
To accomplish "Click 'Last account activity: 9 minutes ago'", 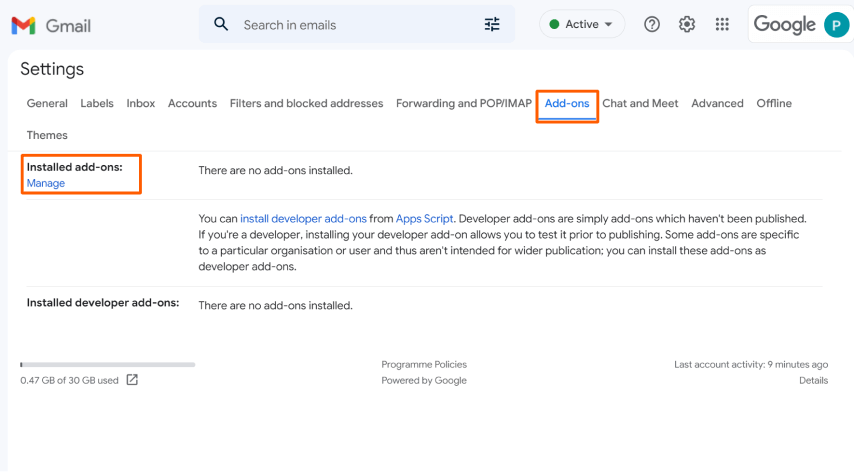I will click(751, 364).
